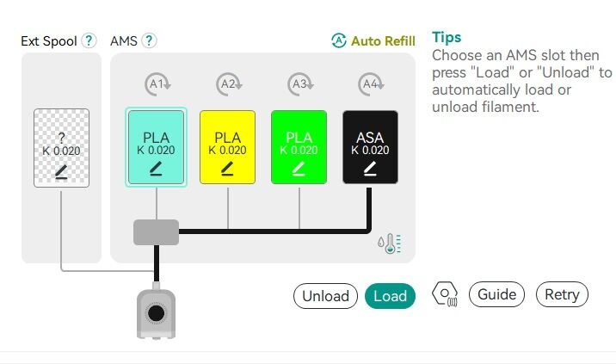616x364 pixels.
Task: Edit the black ASA filament pencil
Action: [x=370, y=169]
